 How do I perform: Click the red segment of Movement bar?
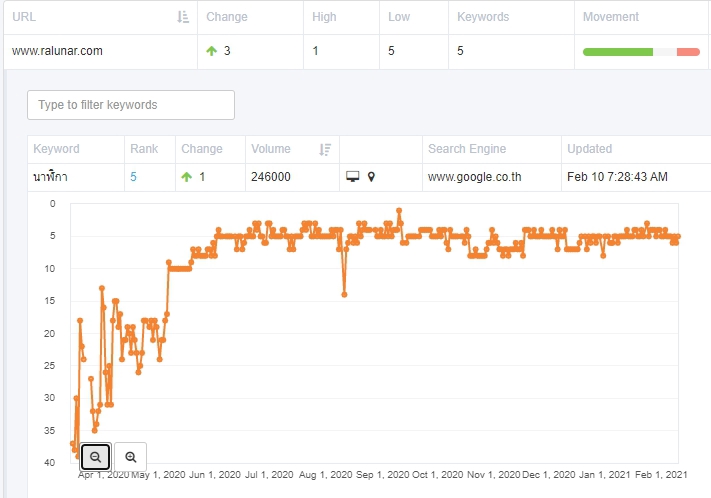click(x=688, y=51)
